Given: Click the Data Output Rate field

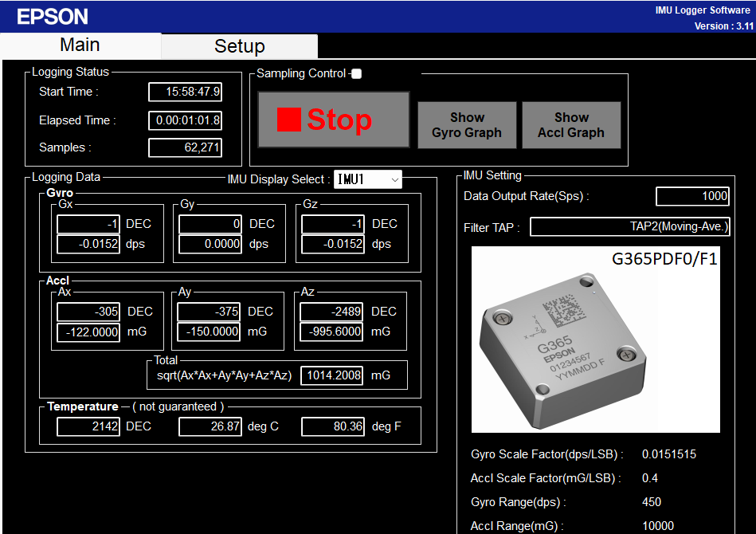Looking at the screenshot, I should coord(692,196).
